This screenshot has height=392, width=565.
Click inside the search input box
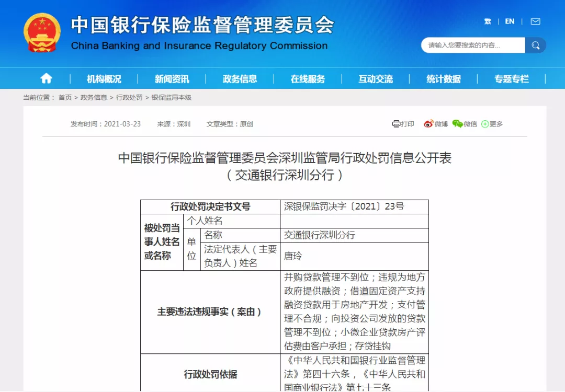(471, 45)
